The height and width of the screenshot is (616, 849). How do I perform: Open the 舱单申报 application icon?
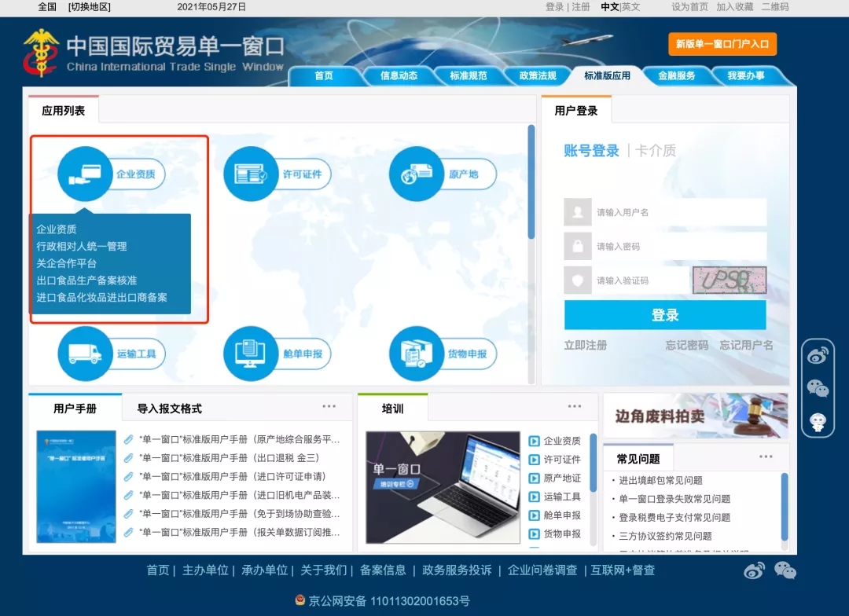tap(248, 354)
